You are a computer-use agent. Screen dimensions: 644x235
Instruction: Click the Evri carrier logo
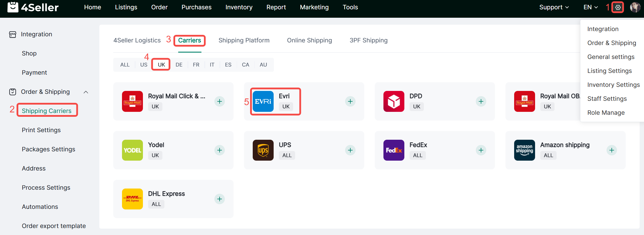(263, 101)
